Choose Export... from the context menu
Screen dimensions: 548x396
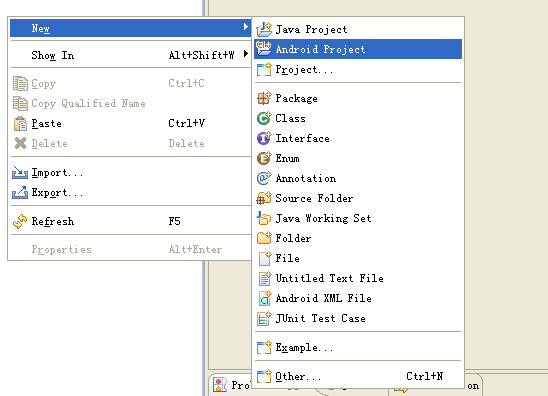click(131, 193)
